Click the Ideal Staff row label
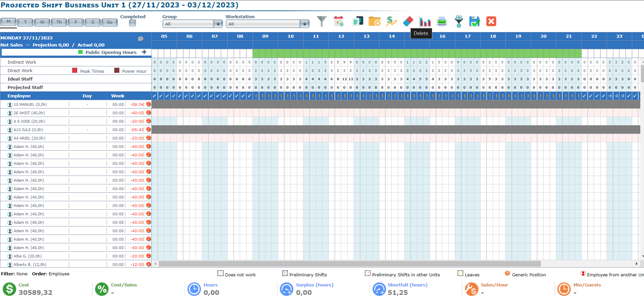The height and width of the screenshot is (307, 644). tap(20, 79)
